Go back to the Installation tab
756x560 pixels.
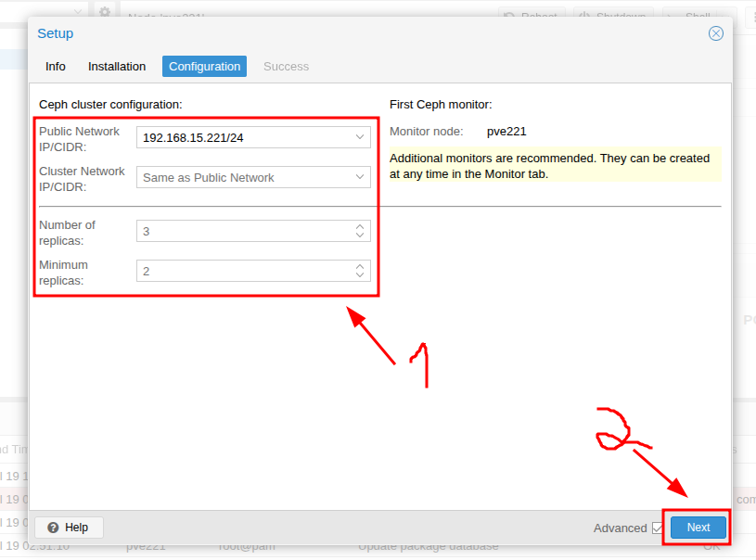[117, 67]
